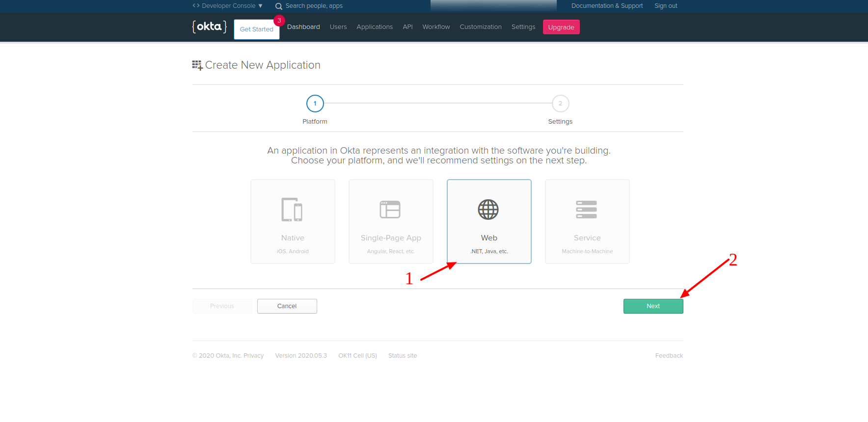The width and height of the screenshot is (868, 422).
Task: Open the Documentation & Support link
Action: pyautogui.click(x=607, y=6)
